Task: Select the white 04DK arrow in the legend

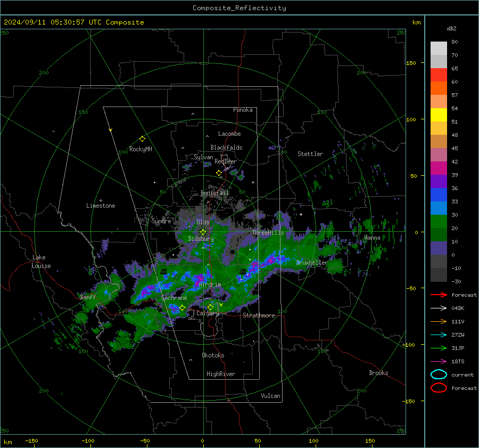Action: [x=439, y=308]
